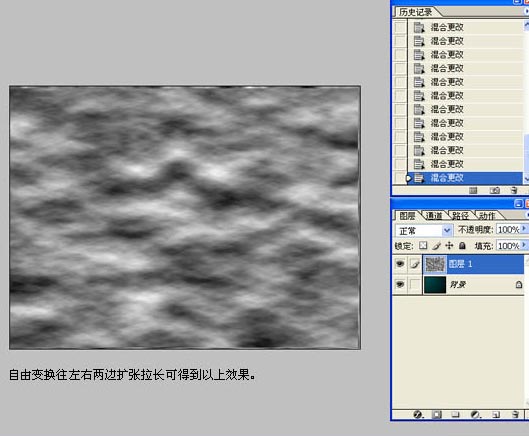Viewport: 529px width, 436px height.
Task: Toggle lock image pixels brush icon
Action: click(436, 246)
